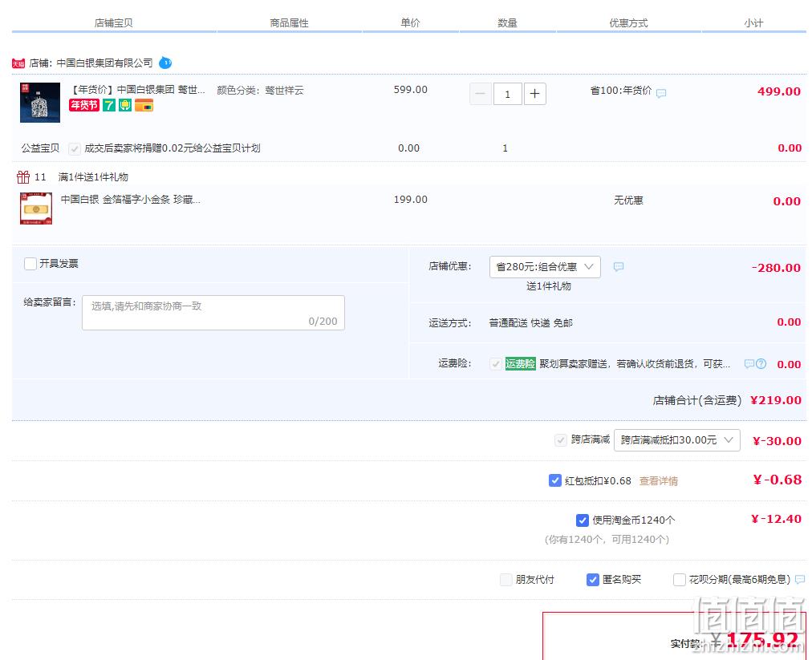Open the note icon beside the 店铺优惠 dropdown
Screen dimensions: 812x660
[619, 266]
